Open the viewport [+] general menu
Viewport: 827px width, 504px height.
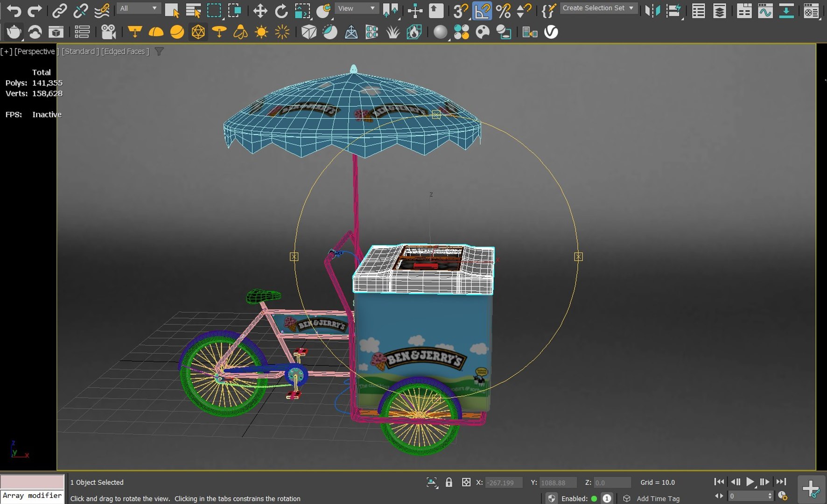pos(7,51)
